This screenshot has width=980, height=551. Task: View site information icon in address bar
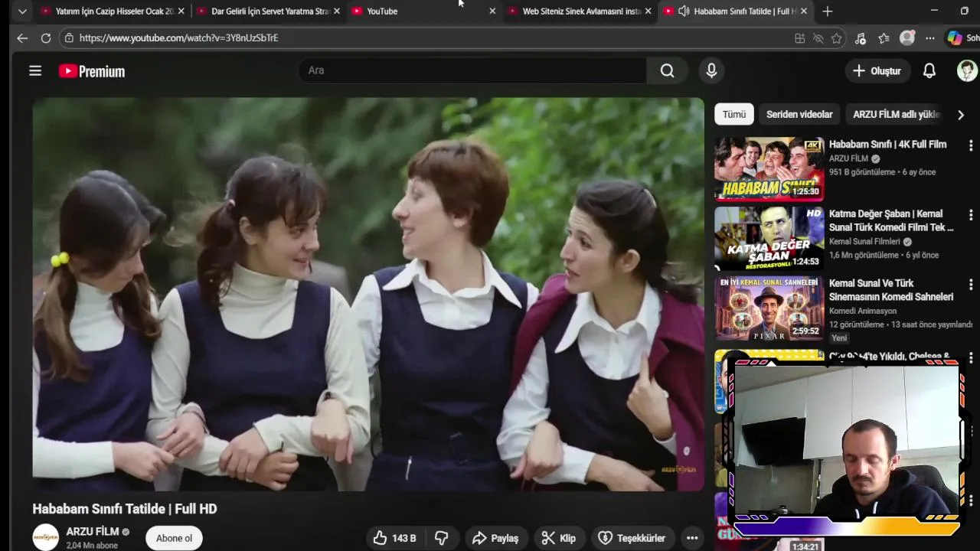click(x=69, y=37)
